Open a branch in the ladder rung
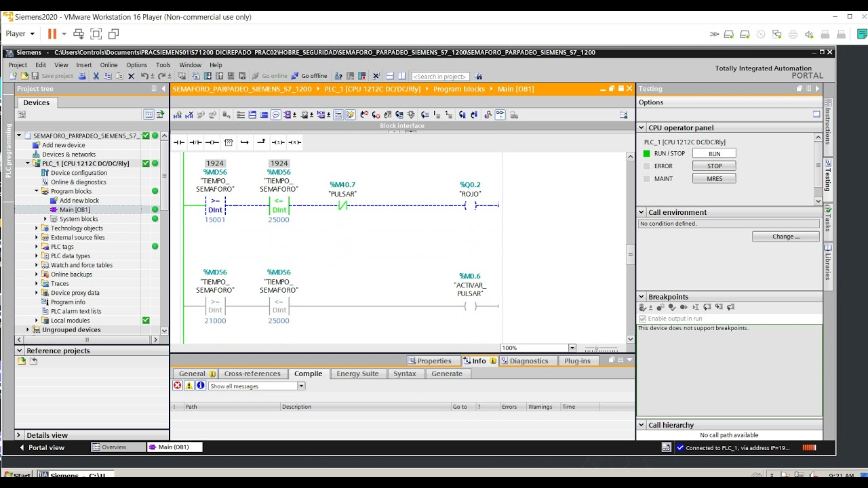868x488 pixels. click(245, 142)
